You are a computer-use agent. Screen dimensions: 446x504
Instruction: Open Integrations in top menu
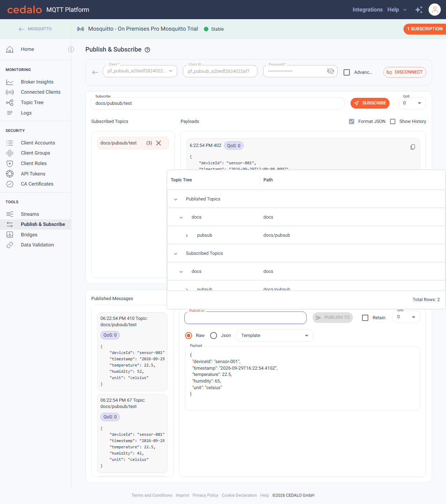pyautogui.click(x=368, y=10)
